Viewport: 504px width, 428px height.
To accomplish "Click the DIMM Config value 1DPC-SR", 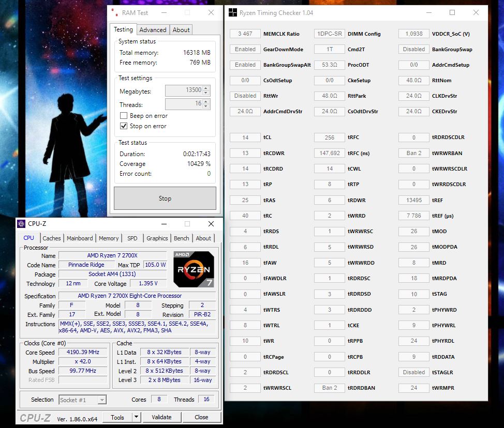I will tap(330, 34).
